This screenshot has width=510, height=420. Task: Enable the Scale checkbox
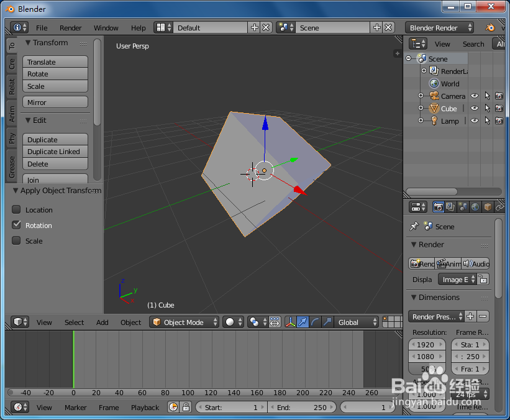16,240
